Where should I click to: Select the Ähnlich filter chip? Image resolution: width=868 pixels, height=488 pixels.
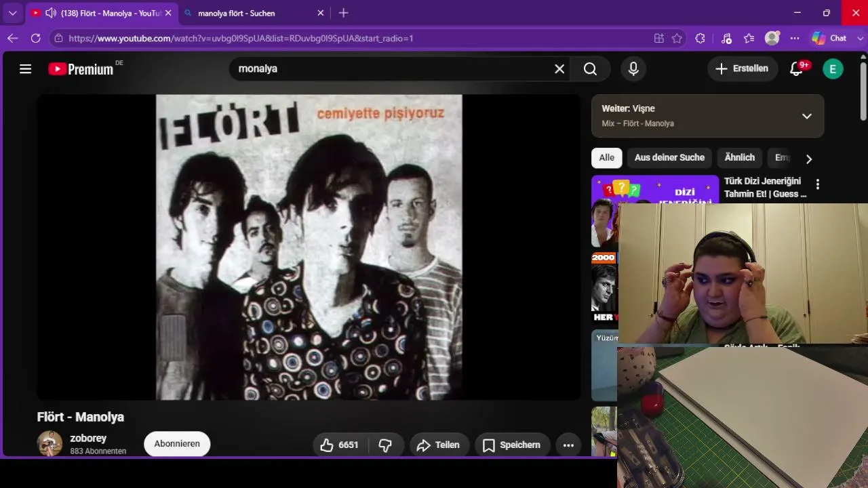click(740, 157)
